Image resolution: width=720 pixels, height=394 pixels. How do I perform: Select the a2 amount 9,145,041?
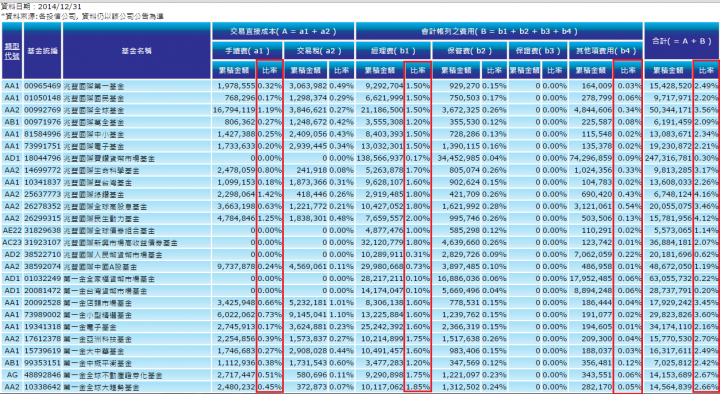pos(308,315)
